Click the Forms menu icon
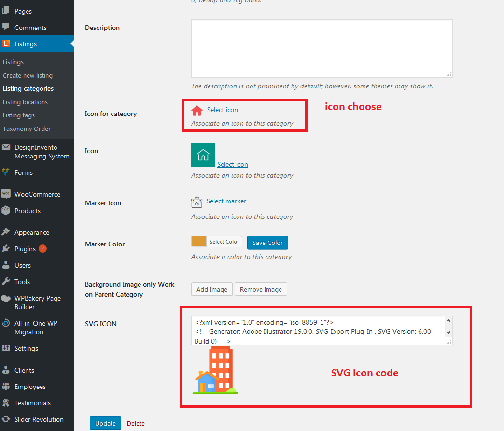 coord(5,172)
